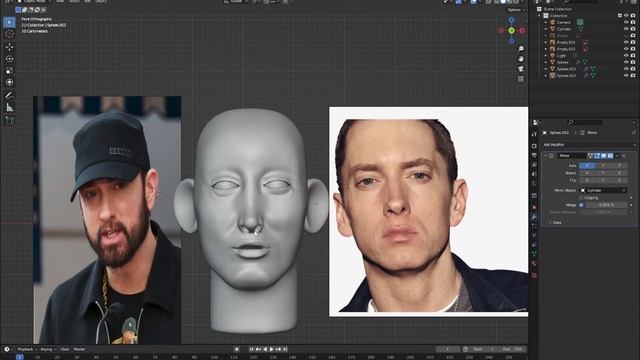This screenshot has width=640, height=360.
Task: Expand the Cylinder outliner item
Action: (x=546, y=29)
